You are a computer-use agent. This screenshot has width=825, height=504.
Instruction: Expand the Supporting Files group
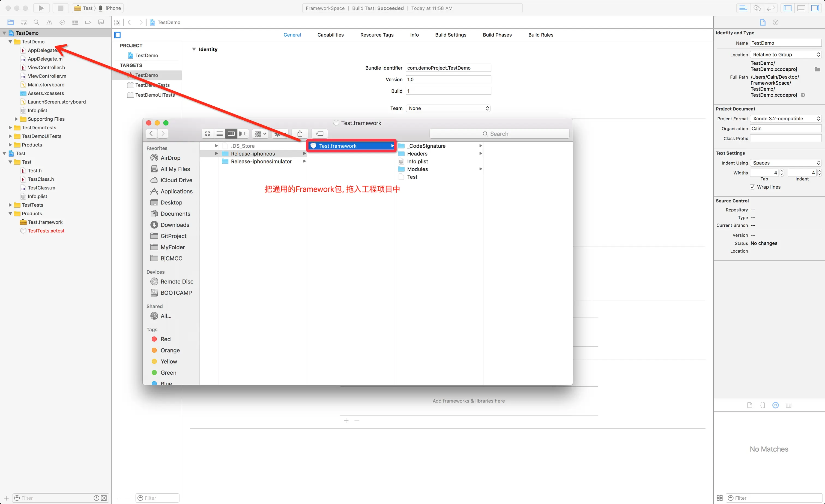tap(16, 119)
